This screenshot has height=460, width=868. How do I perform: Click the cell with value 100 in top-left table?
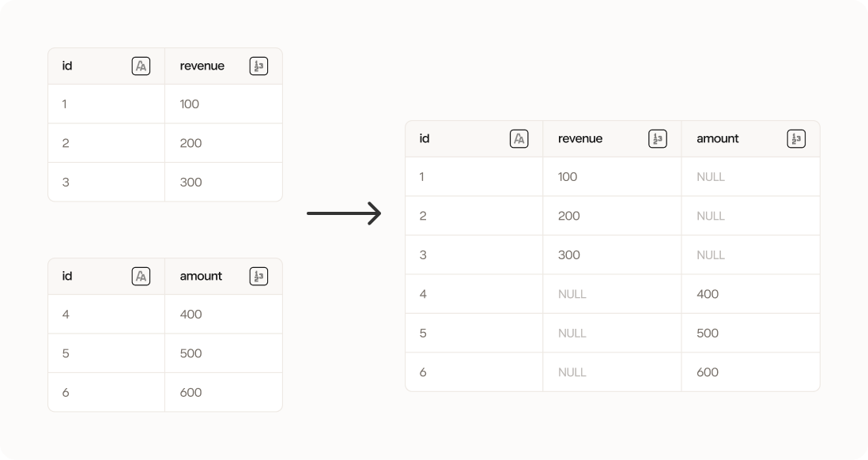tap(224, 104)
